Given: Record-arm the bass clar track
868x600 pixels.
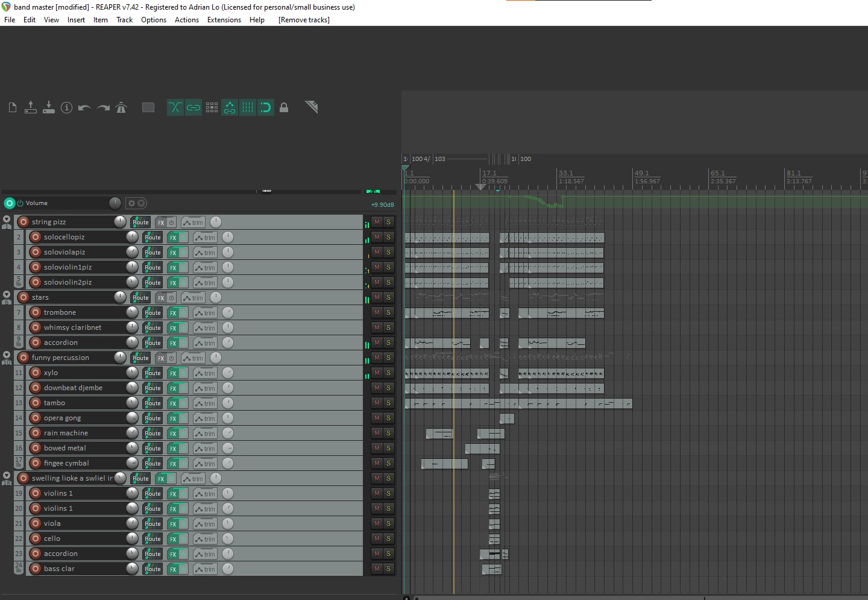Looking at the screenshot, I should tap(36, 569).
